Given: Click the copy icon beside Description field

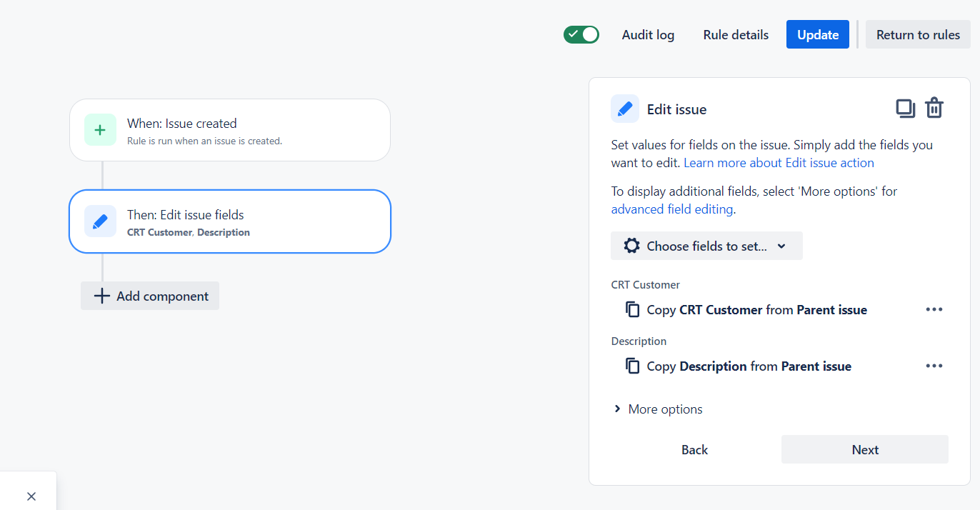Looking at the screenshot, I should [632, 366].
